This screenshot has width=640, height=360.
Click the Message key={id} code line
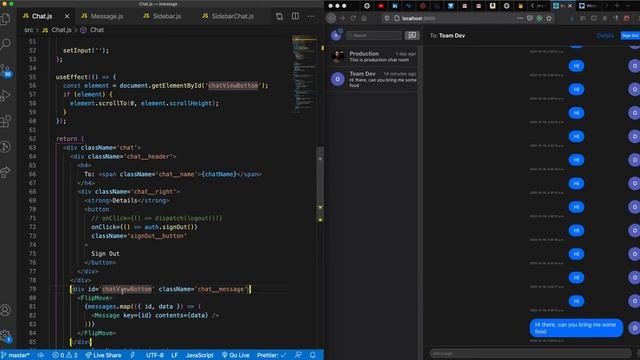pyautogui.click(x=156, y=315)
